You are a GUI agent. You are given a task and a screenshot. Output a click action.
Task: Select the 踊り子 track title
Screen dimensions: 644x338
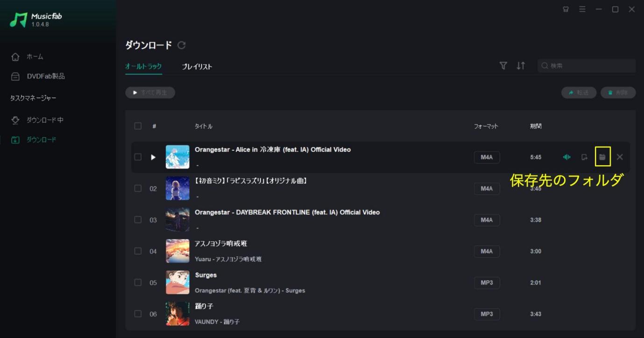pos(204,306)
